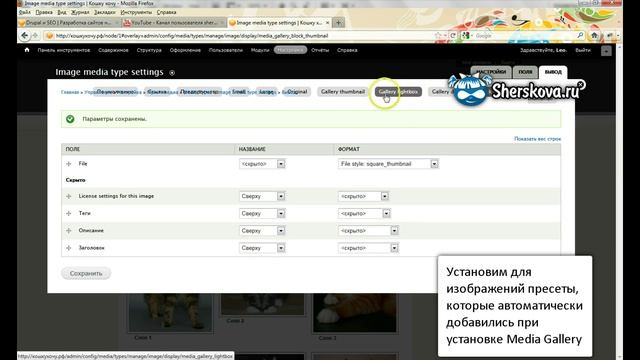The height and width of the screenshot is (360, 640).
Task: Open the label dropdown for License settings
Action: pos(262,196)
